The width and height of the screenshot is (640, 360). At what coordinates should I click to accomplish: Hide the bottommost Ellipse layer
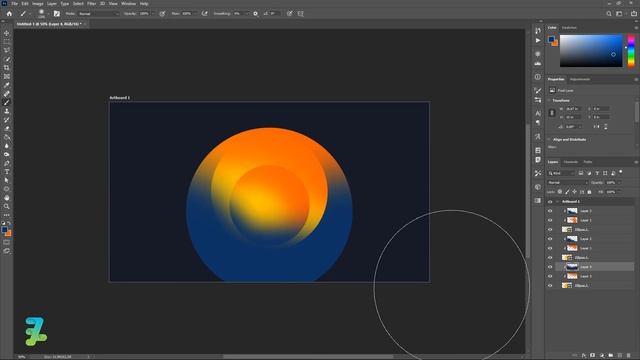coord(550,286)
